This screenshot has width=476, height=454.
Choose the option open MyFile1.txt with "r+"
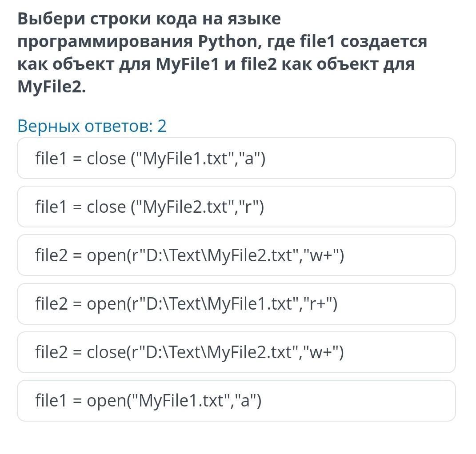[236, 304]
